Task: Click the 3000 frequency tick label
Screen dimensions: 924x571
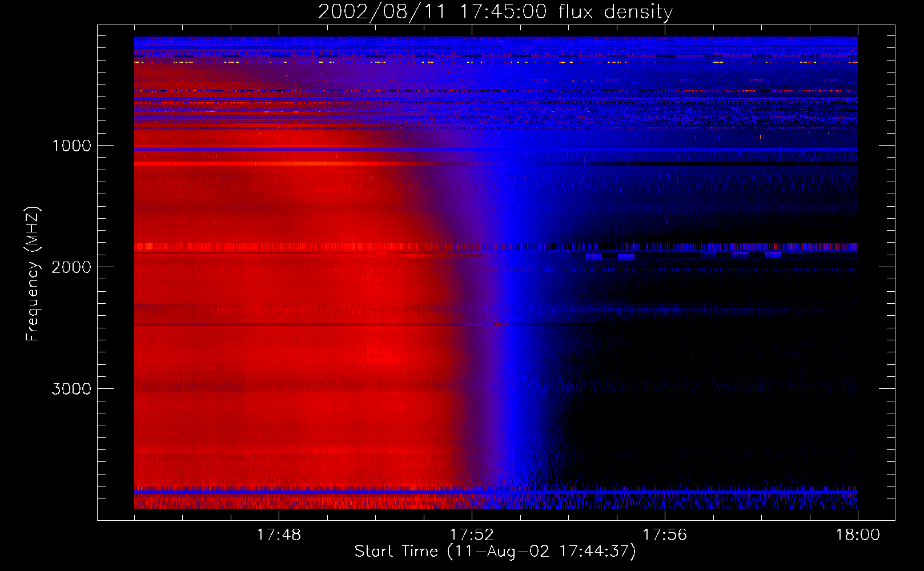Action: click(x=71, y=389)
